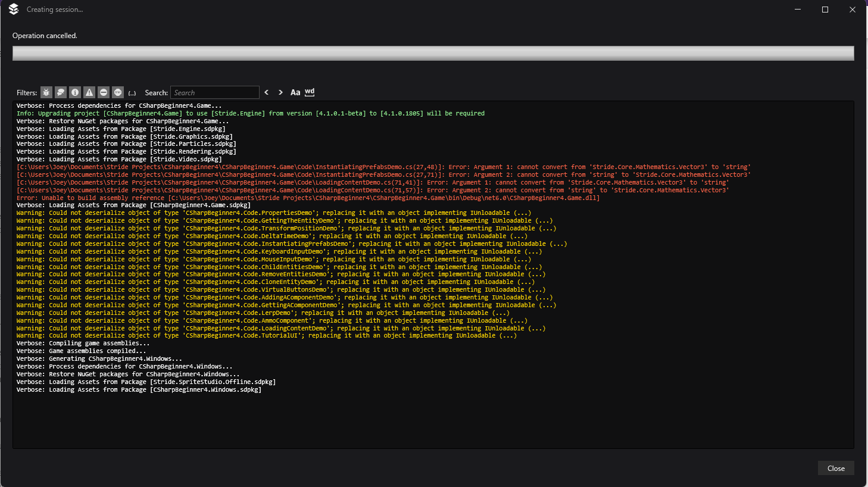Toggle the debug bug filter icon
The width and height of the screenshot is (868, 487).
46,92
